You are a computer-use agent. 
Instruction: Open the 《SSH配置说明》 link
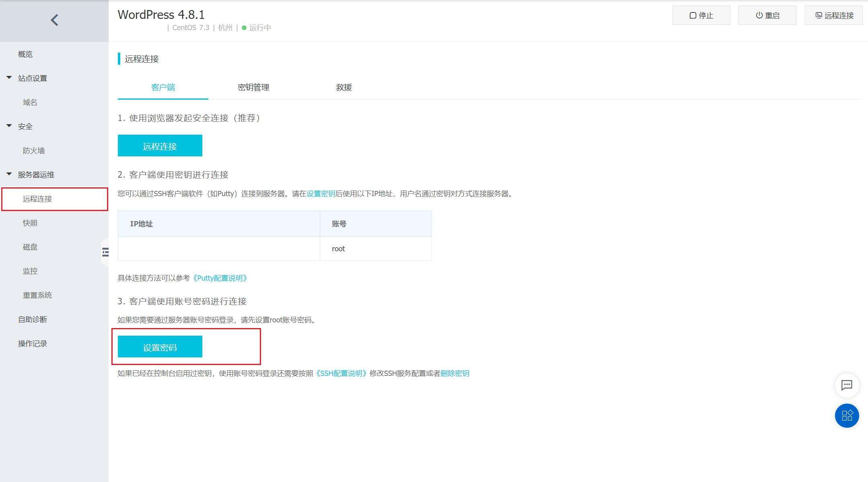pos(341,373)
